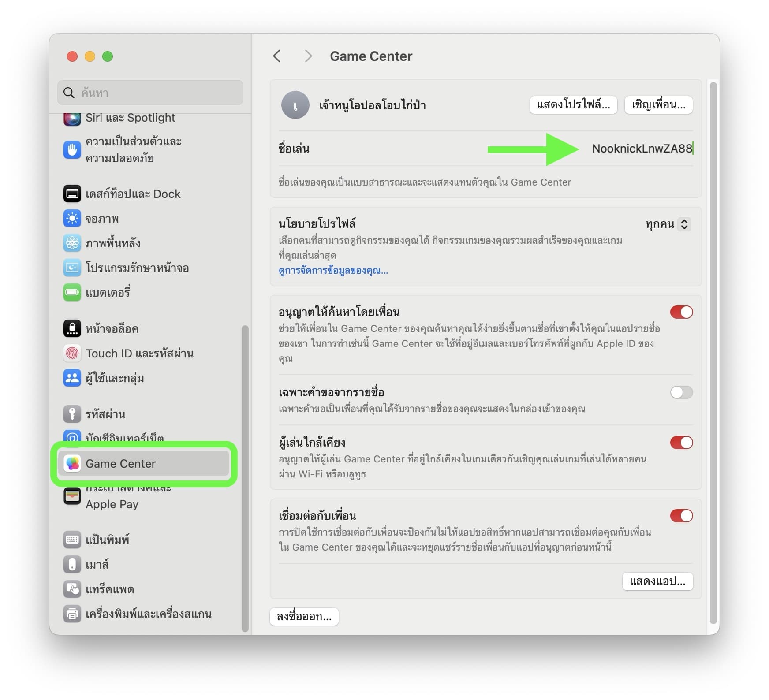Click the profile avatar circle
The height and width of the screenshot is (700, 769).
tap(295, 105)
